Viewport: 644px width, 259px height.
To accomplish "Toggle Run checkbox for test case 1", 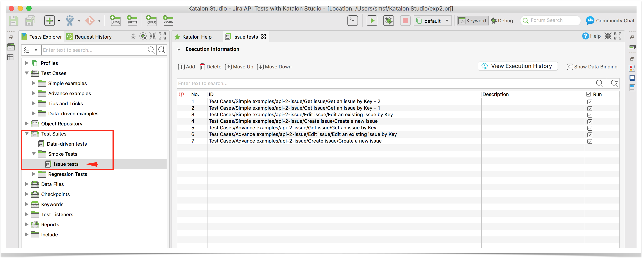I will [x=590, y=102].
